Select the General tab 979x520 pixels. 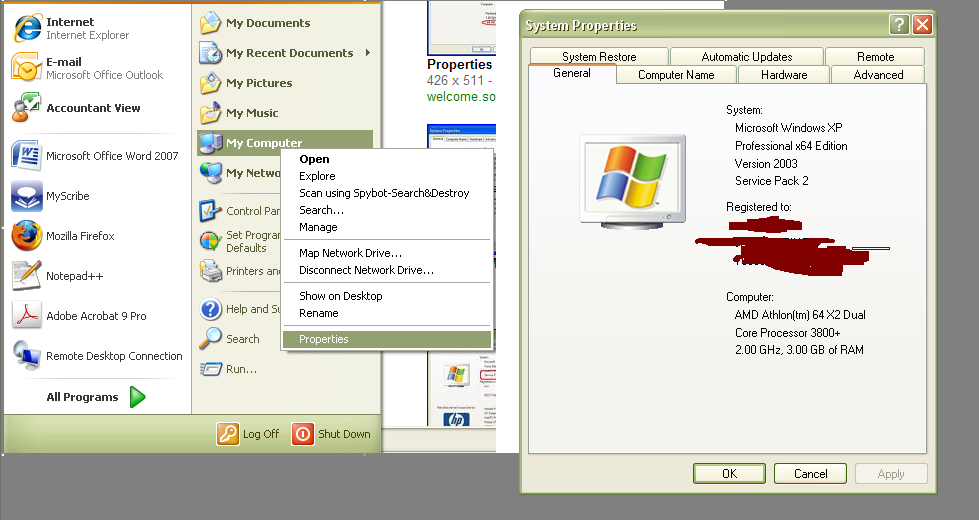click(x=572, y=73)
